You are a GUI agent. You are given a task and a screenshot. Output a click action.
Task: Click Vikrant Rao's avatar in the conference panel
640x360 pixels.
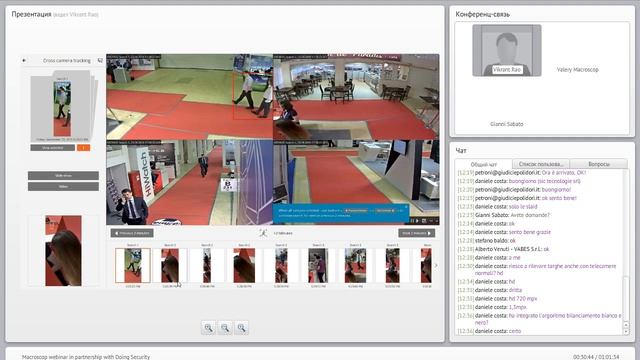pos(507,50)
